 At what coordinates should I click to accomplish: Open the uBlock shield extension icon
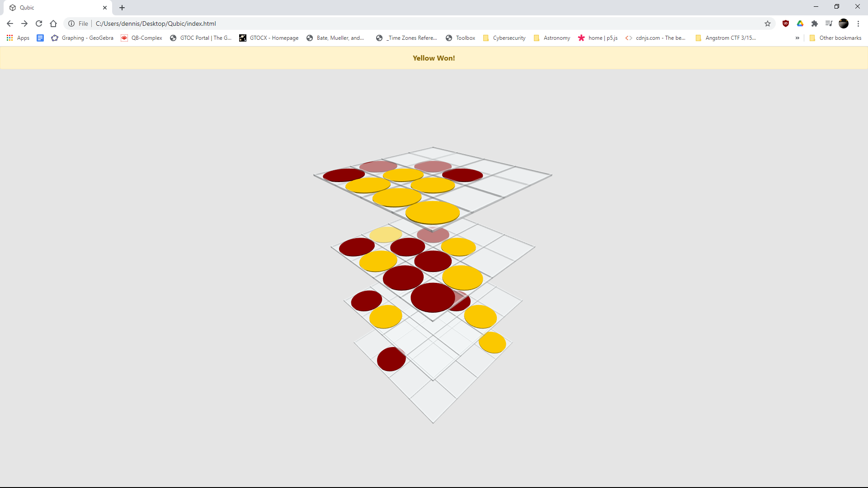[x=786, y=23]
